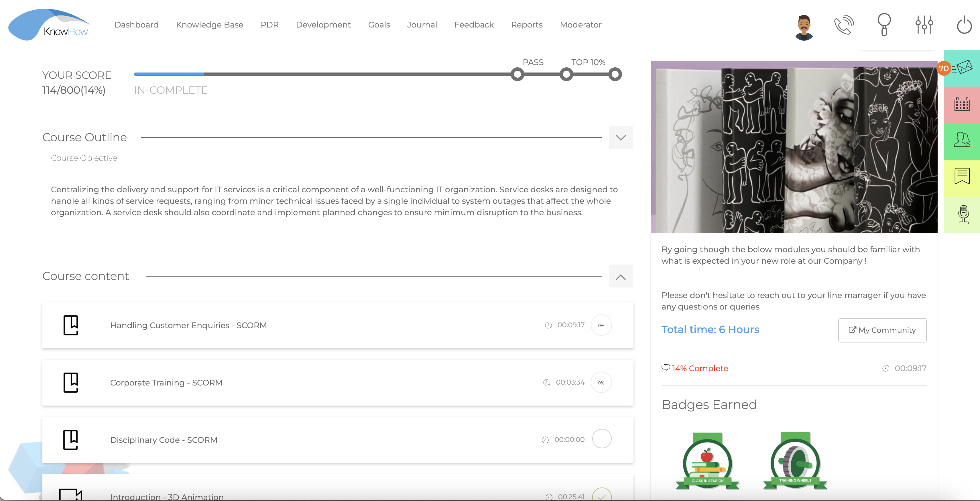The height and width of the screenshot is (501, 980).
Task: Collapse the Course content section
Action: [621, 276]
